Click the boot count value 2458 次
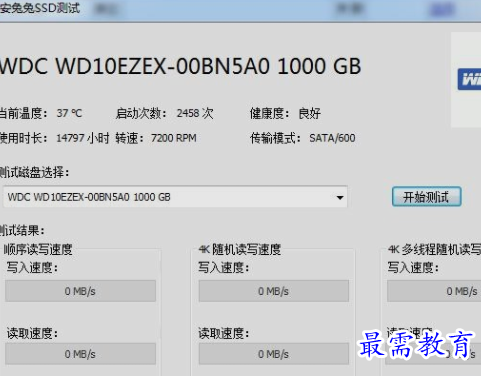 coord(195,113)
